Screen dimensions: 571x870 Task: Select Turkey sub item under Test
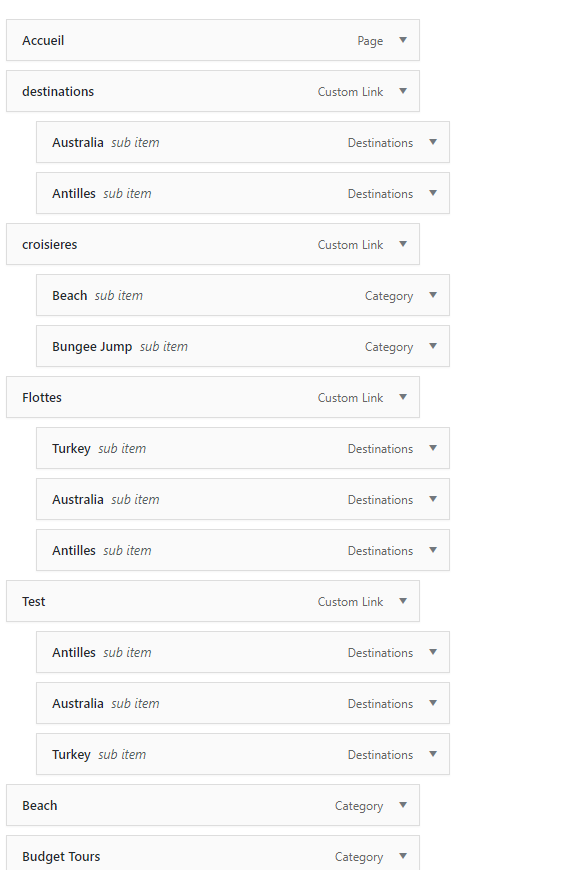pos(243,755)
